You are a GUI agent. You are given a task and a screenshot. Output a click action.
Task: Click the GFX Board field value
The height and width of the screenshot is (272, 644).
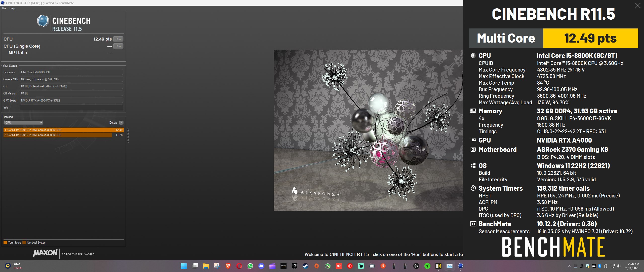pyautogui.click(x=71, y=100)
